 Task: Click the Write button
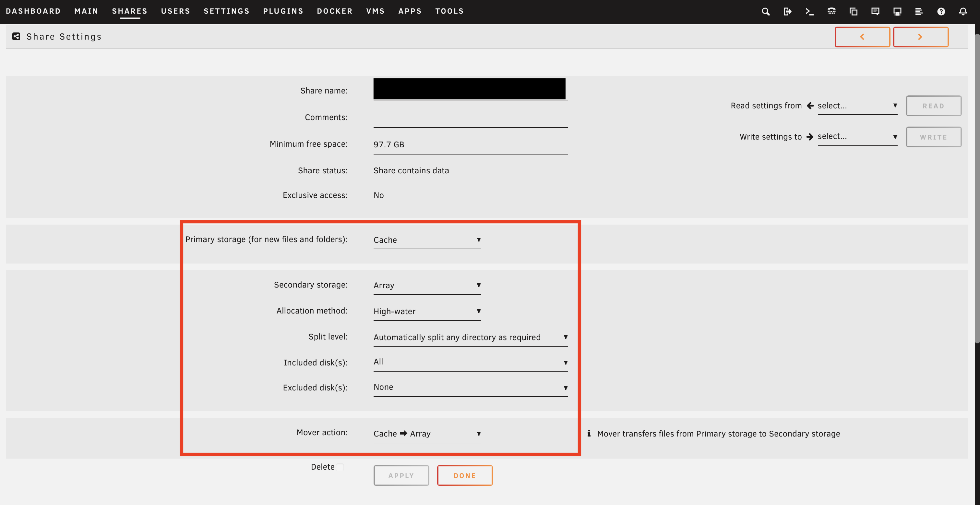(x=933, y=137)
